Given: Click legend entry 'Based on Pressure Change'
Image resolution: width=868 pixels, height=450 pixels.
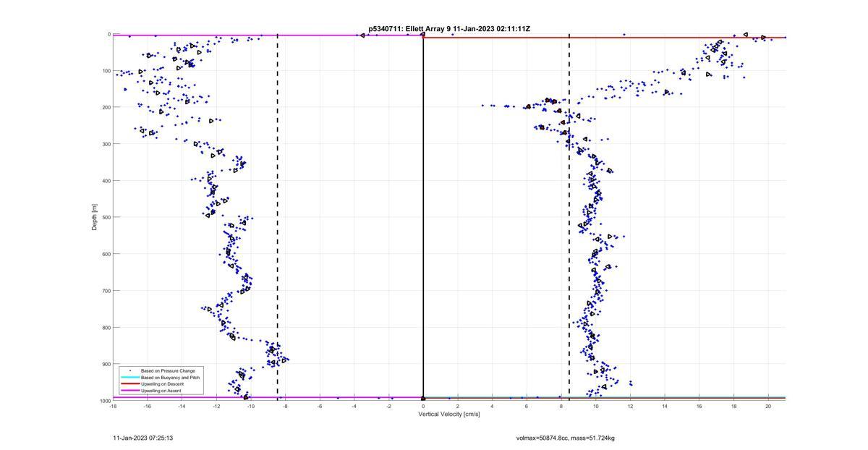Looking at the screenshot, I should click(x=168, y=371).
